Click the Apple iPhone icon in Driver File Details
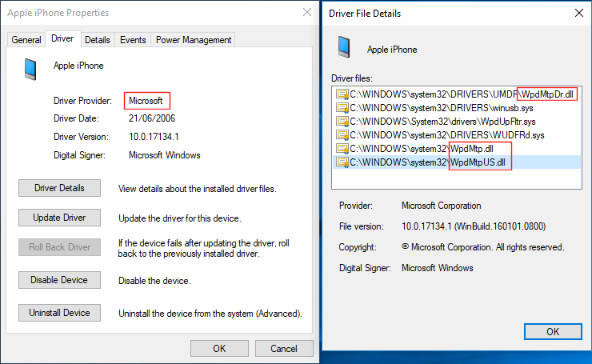This screenshot has width=592, height=364. [x=344, y=47]
